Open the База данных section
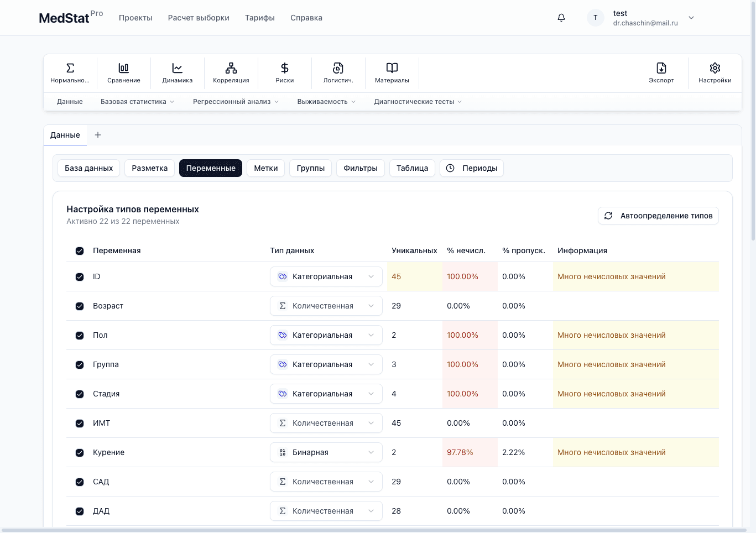The width and height of the screenshot is (756, 533). pos(89,168)
